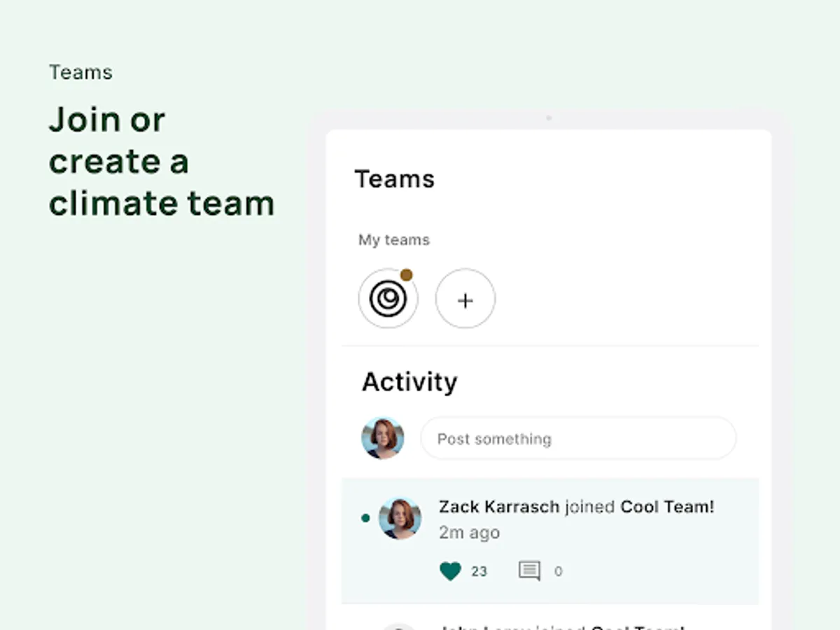Click the 2m ago timestamp
This screenshot has height=630, width=840.
click(x=469, y=533)
